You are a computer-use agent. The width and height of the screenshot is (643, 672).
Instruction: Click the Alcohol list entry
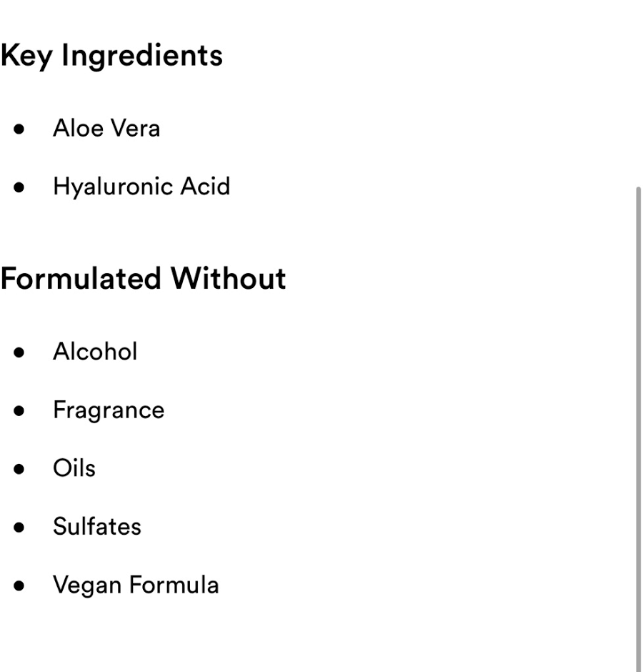click(95, 352)
